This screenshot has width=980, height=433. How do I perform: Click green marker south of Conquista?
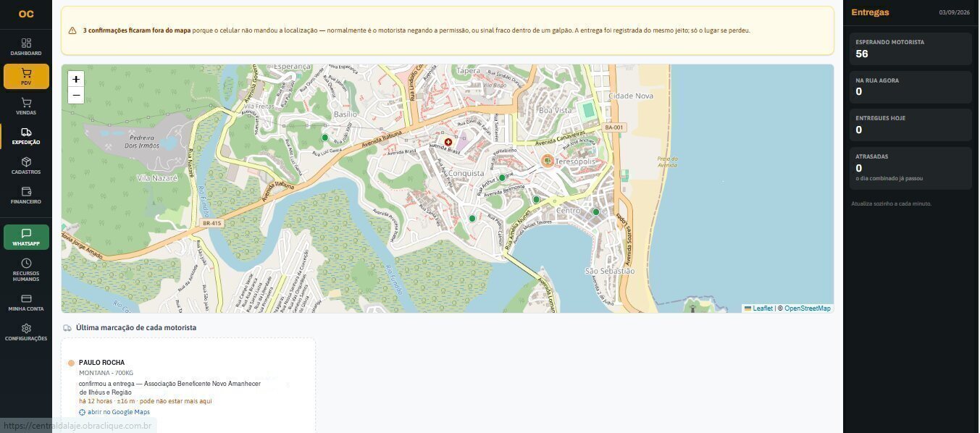point(472,218)
